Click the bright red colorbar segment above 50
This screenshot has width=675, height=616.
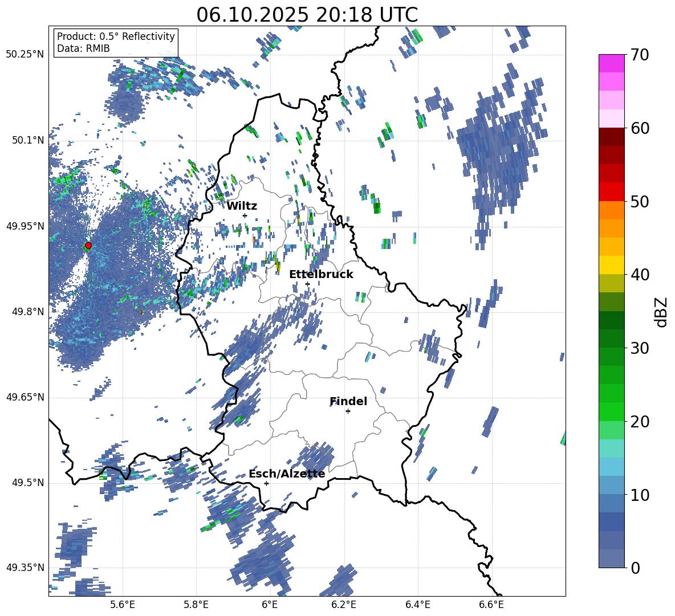coord(611,191)
